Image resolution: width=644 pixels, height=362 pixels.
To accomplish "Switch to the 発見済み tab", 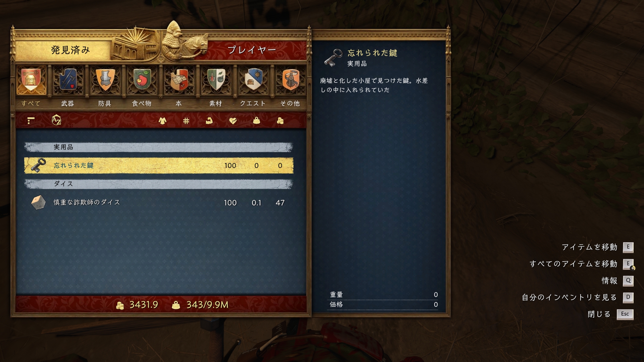I will pyautogui.click(x=70, y=50).
